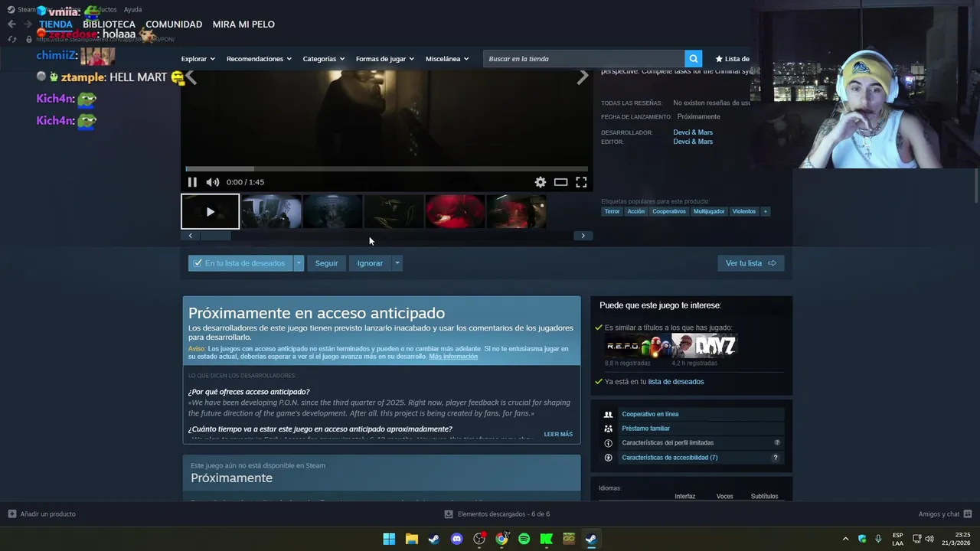Open help for Características de accesibilidad
The image size is (980, 551).
tap(775, 458)
